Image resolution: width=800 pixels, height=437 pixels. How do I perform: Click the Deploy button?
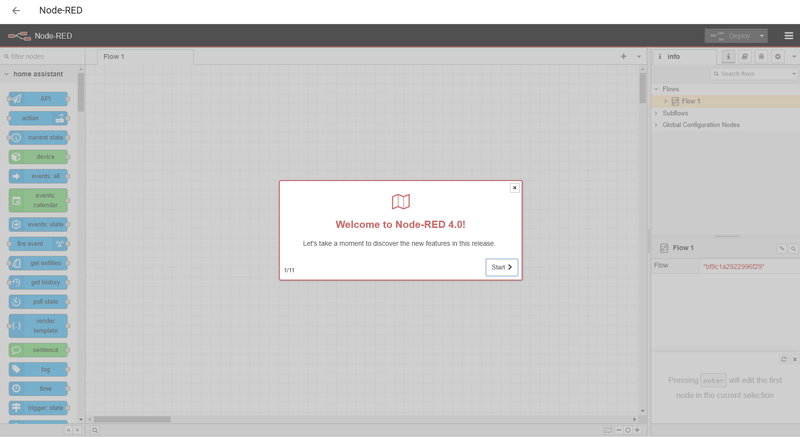pyautogui.click(x=731, y=36)
